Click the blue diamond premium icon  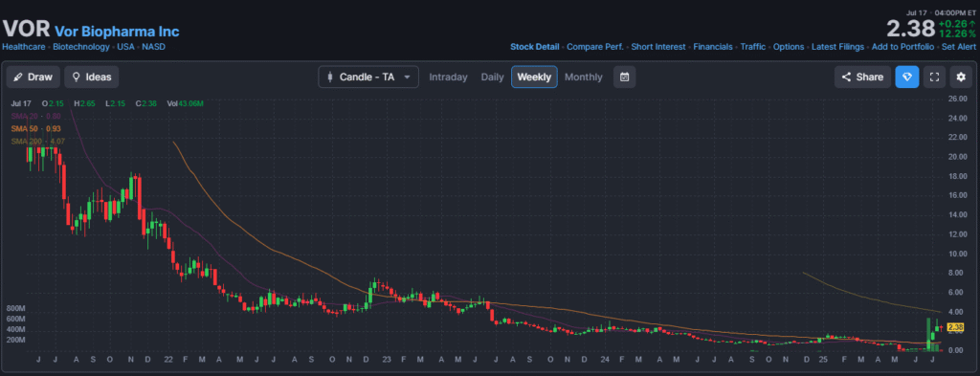click(x=907, y=77)
